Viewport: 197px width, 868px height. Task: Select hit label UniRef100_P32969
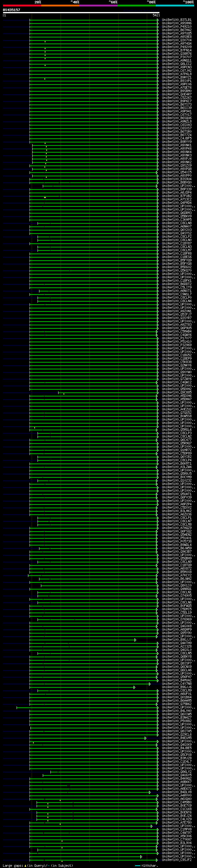click(177, 345)
